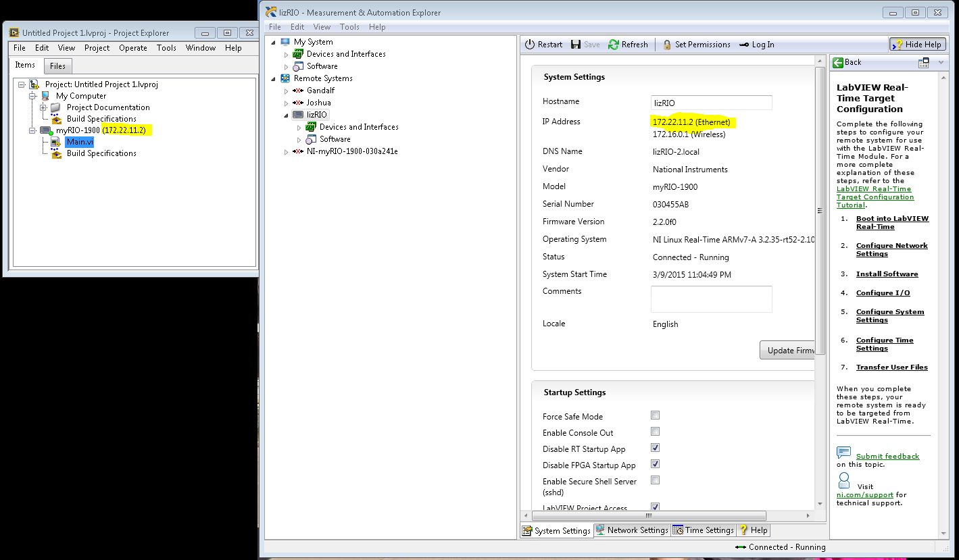Uncheck Disable RT Startup App
The width and height of the screenshot is (959, 560).
(x=655, y=448)
